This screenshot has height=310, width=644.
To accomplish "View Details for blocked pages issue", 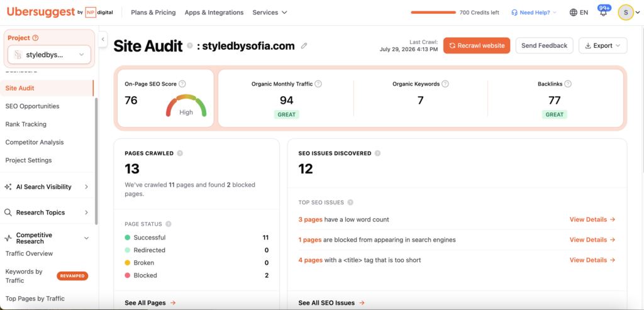I will pos(592,240).
